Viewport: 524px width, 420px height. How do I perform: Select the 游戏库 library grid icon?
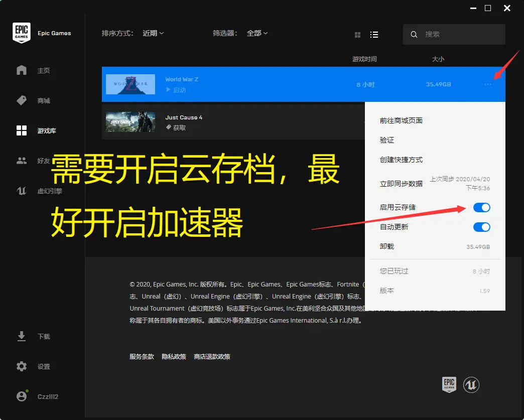tap(22, 130)
